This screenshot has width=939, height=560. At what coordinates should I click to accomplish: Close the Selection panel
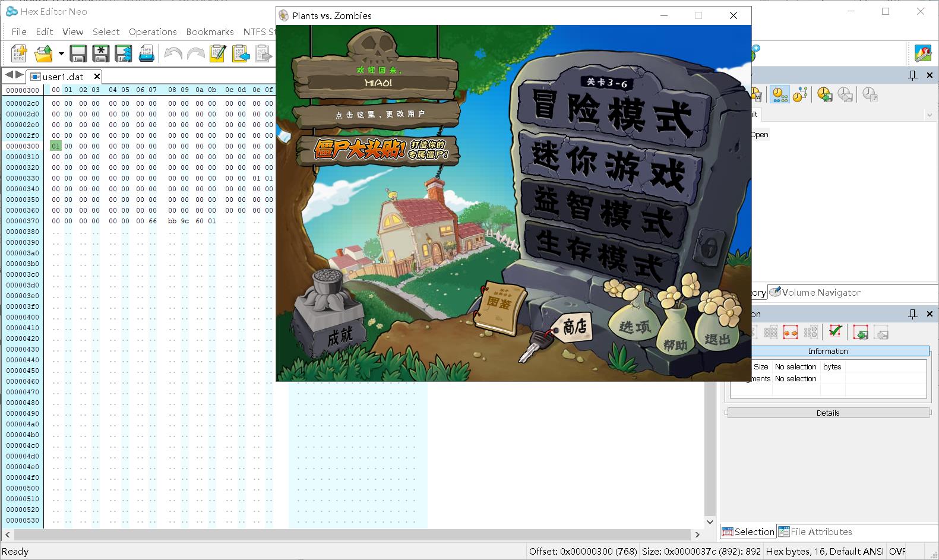[929, 314]
